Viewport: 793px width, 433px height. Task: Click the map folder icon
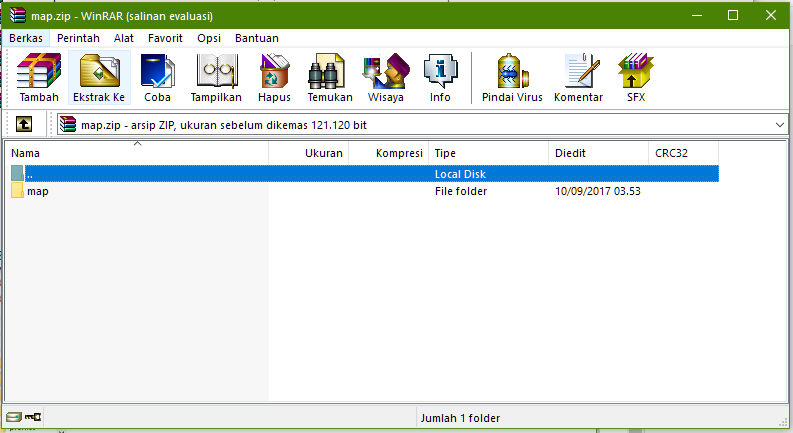(x=17, y=191)
